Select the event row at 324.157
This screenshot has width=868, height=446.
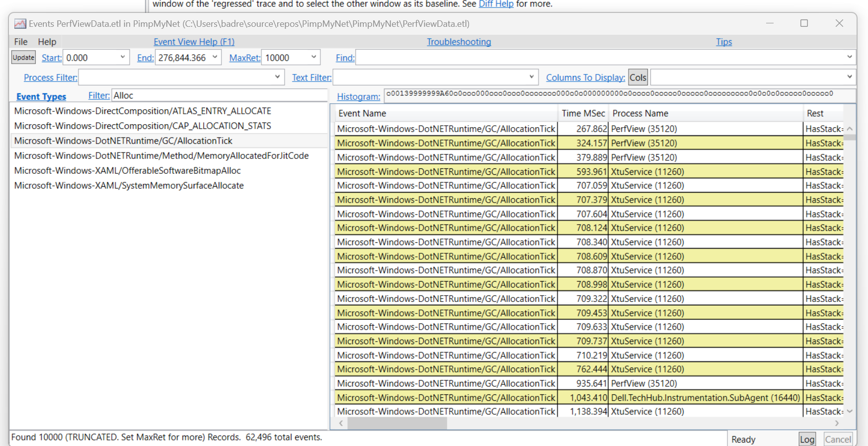tap(589, 143)
